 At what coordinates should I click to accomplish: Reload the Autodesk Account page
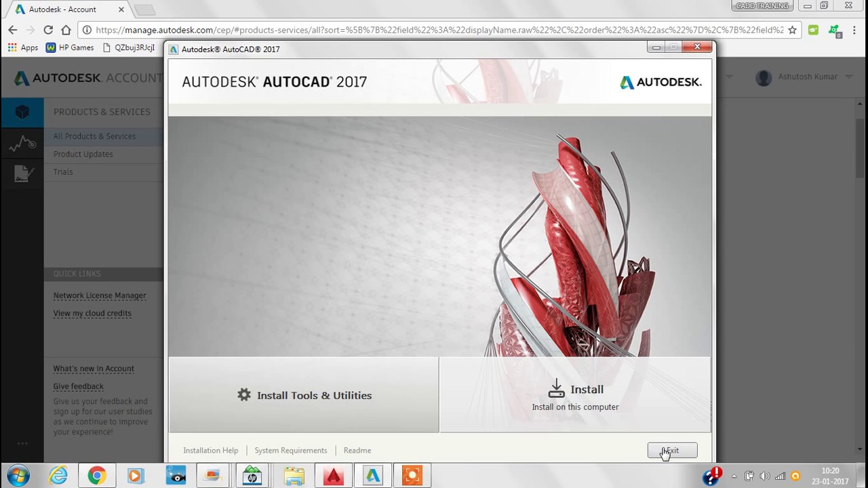[x=48, y=30]
